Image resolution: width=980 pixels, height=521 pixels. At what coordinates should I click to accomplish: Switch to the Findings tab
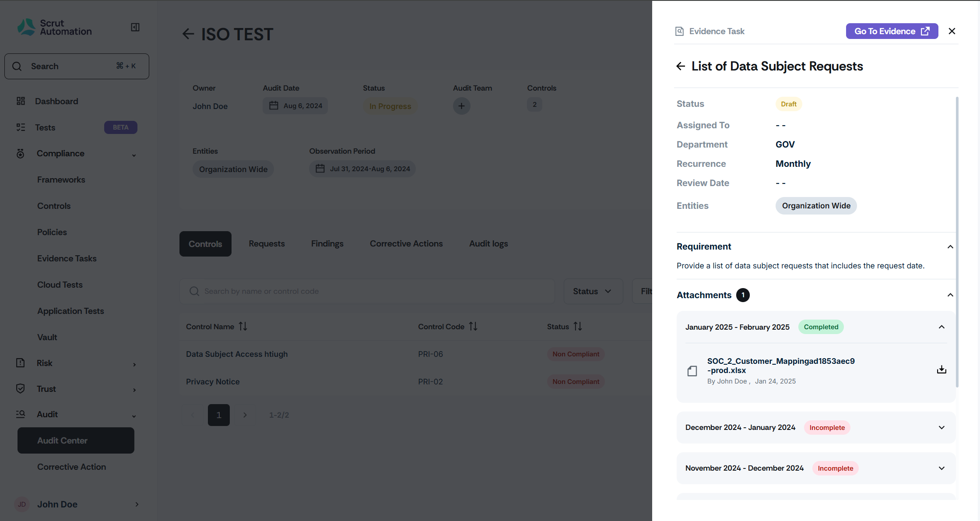point(327,244)
